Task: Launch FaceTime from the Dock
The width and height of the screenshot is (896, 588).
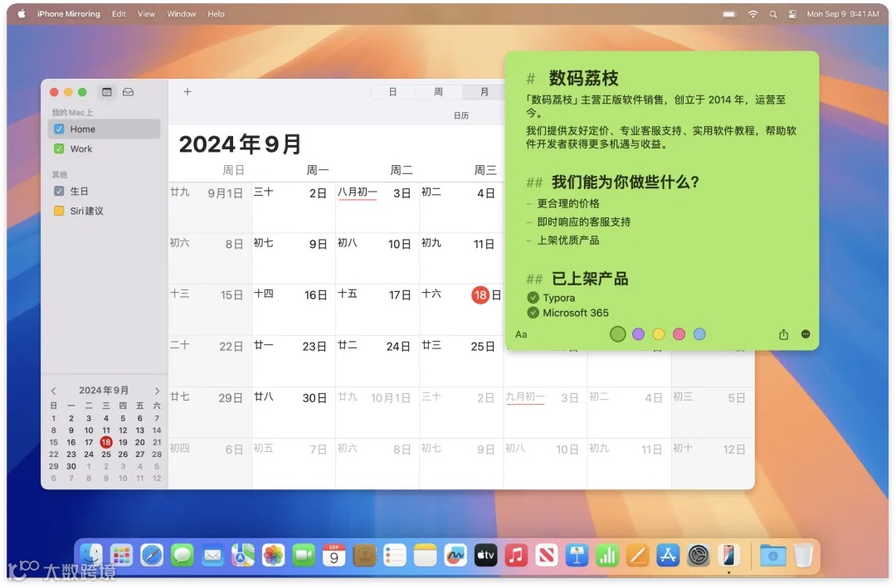Action: 304,555
